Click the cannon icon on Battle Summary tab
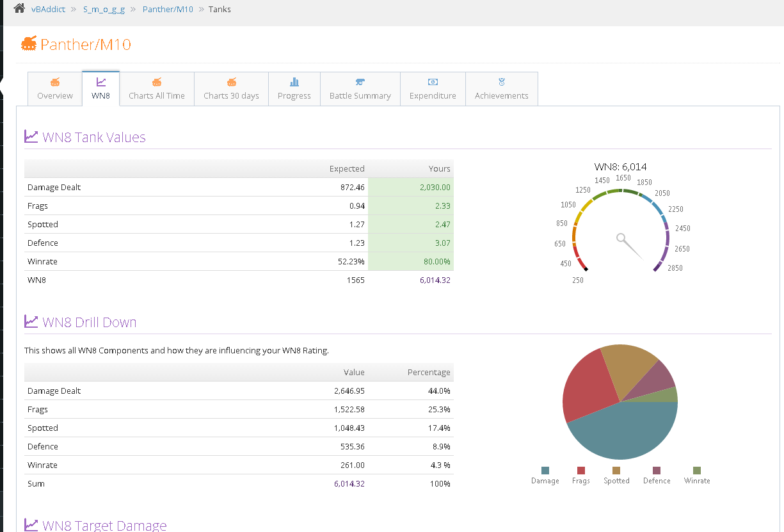Image resolution: width=784 pixels, height=532 pixels. pos(360,82)
